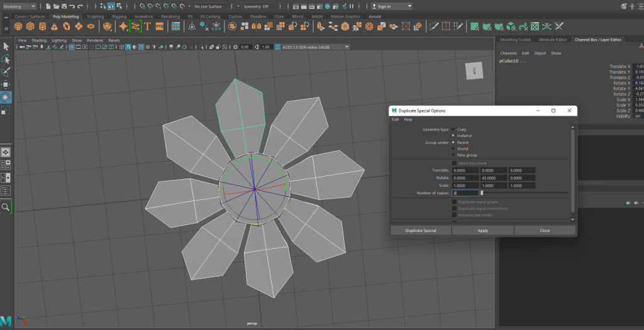Select the arrow Select Tool in toolbox
Image resolution: width=644 pixels, height=330 pixels.
[x=6, y=47]
